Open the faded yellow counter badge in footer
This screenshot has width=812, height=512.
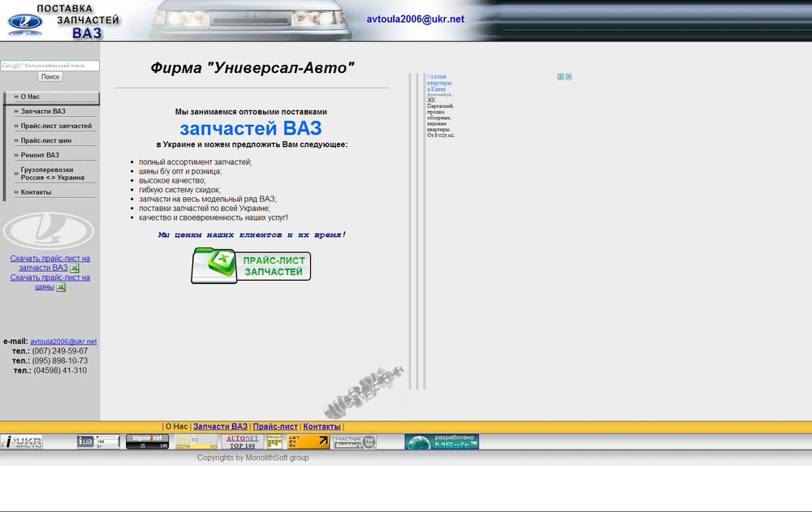[x=196, y=441]
